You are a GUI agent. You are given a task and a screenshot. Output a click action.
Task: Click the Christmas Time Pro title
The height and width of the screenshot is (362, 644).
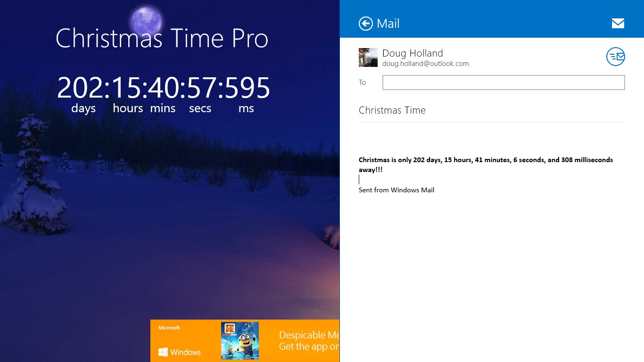[x=162, y=39]
